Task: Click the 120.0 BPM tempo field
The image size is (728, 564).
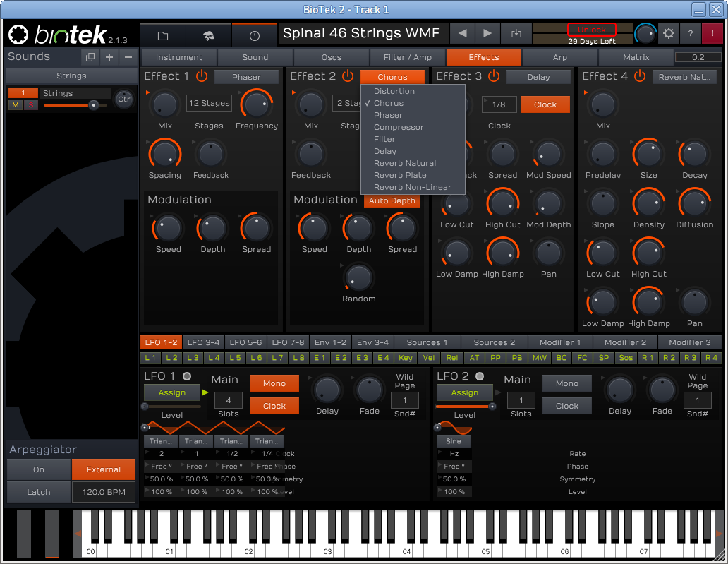Action: tap(104, 492)
